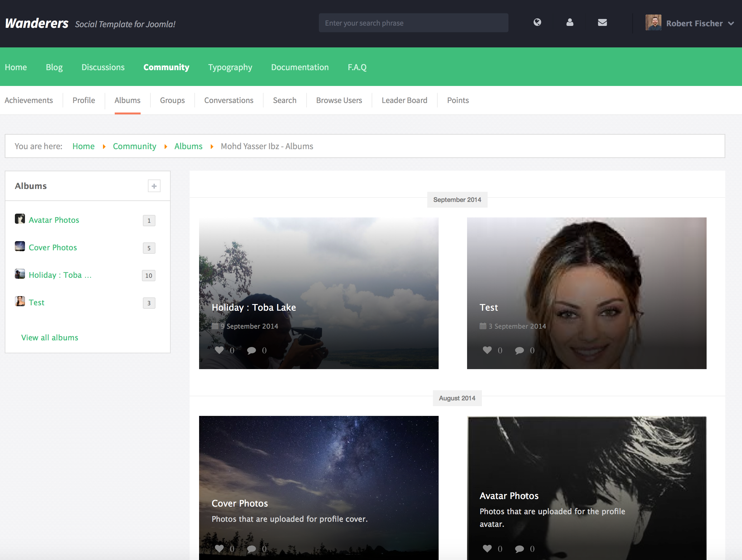The height and width of the screenshot is (560, 742).
Task: Click View all albums link
Action: click(50, 338)
